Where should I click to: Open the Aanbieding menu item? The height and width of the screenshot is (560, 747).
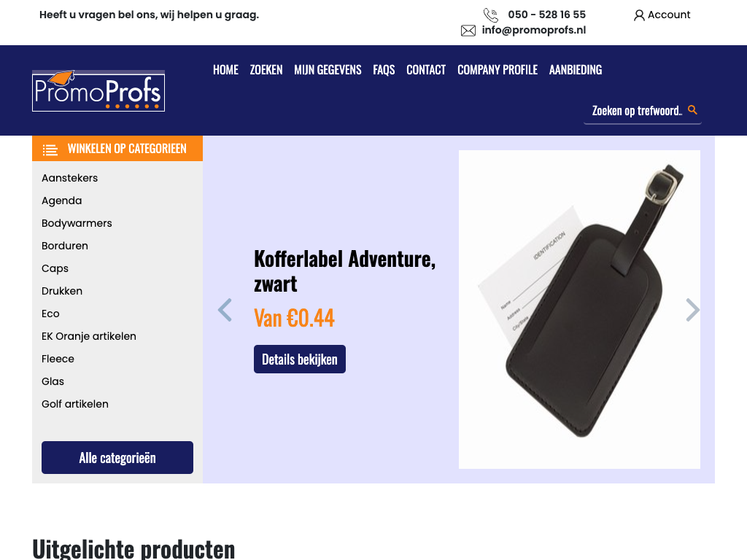(576, 70)
